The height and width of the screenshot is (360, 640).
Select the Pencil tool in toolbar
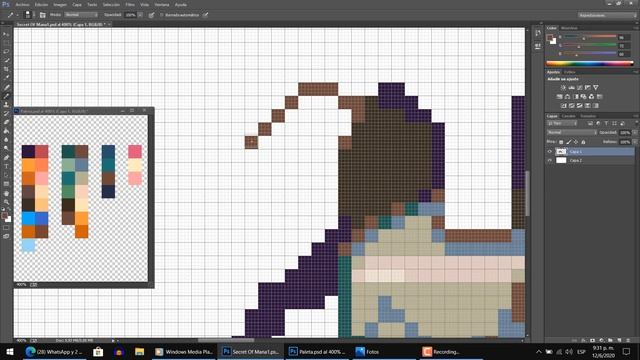point(6,96)
